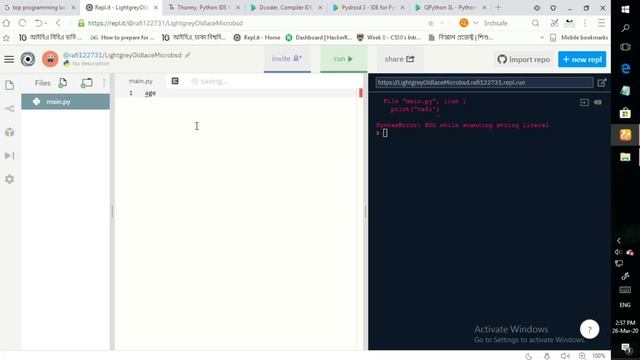
Task: Open the output in a new window
Action: click(602, 83)
